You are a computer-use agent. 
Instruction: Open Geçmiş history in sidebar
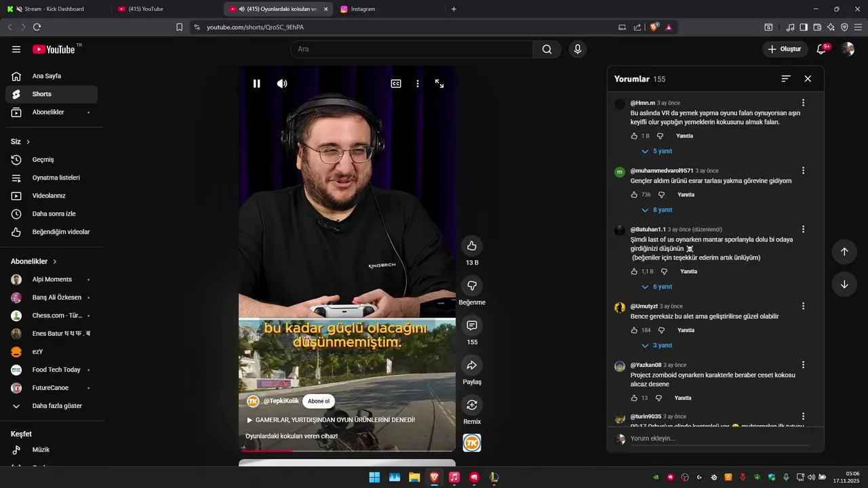52,159
